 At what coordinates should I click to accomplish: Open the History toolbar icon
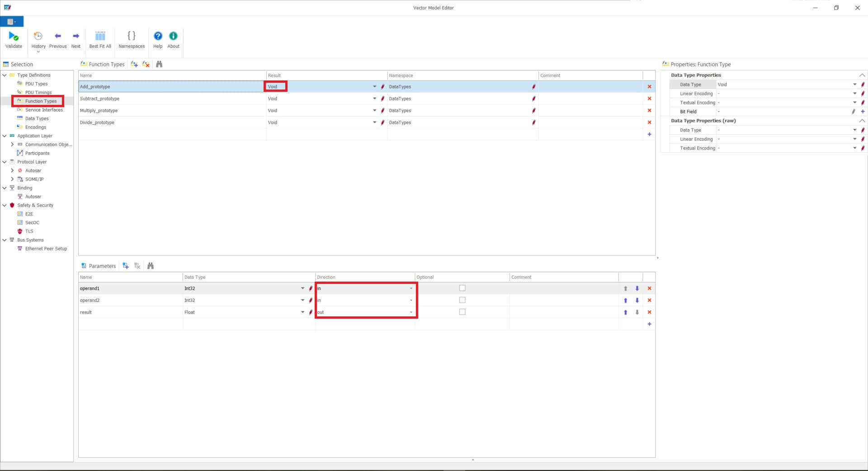tap(38, 37)
